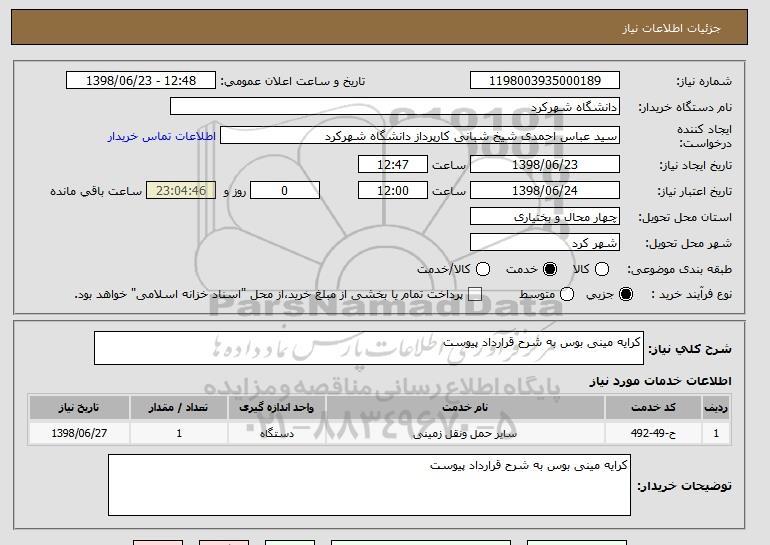Click the row number cell 1

[716, 433]
